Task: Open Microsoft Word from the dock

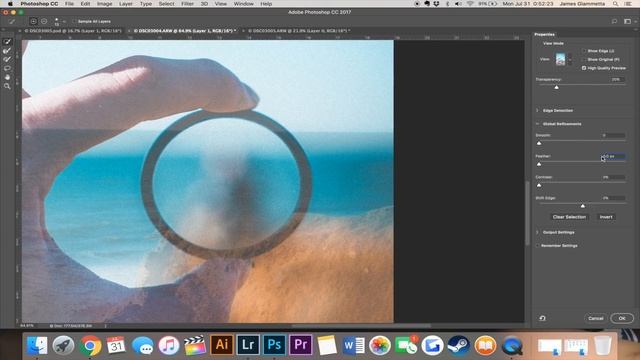Action: [x=354, y=346]
